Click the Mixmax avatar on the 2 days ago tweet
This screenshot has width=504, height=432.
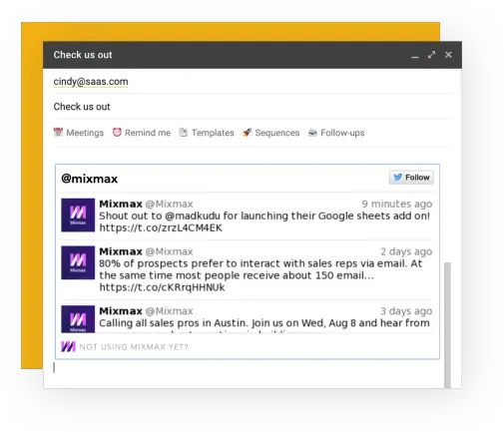pos(78,262)
